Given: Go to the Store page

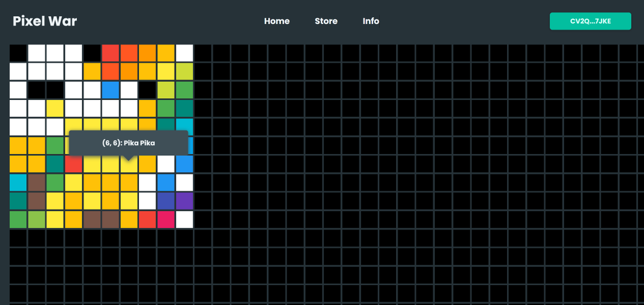Looking at the screenshot, I should tap(326, 21).
